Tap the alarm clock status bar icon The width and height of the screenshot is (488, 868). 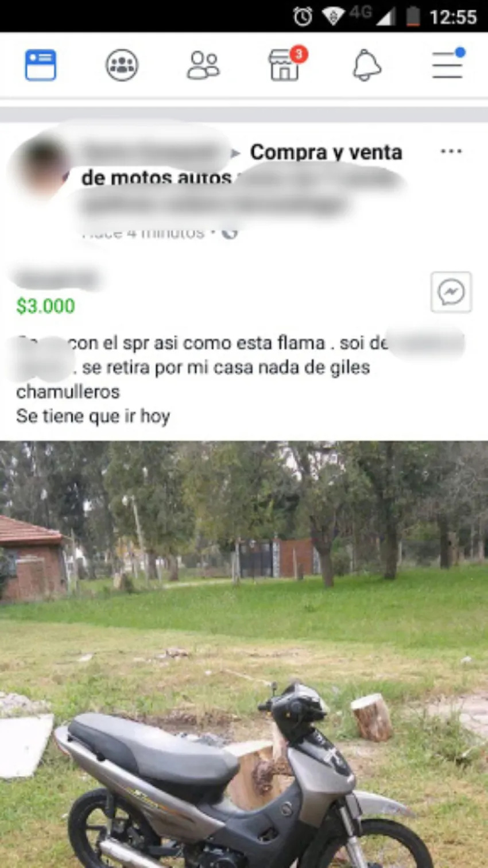pos(302,16)
